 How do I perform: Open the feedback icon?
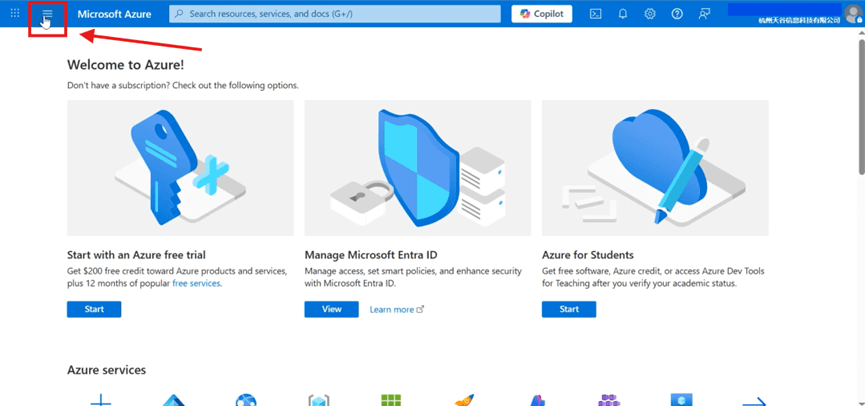704,14
